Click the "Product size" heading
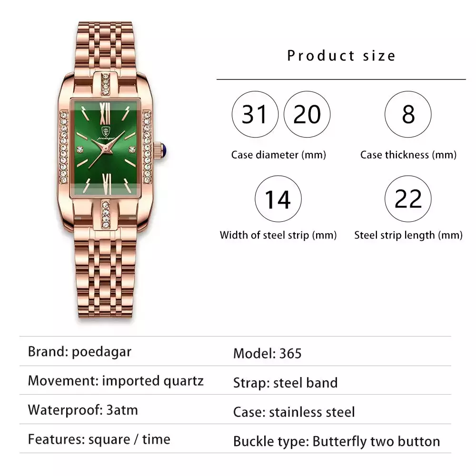476x476 pixels. (x=341, y=56)
